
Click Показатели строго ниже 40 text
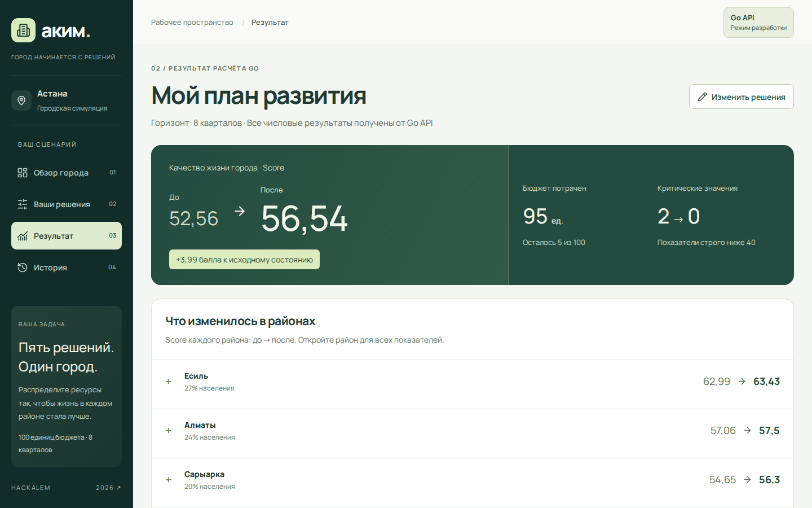(706, 243)
